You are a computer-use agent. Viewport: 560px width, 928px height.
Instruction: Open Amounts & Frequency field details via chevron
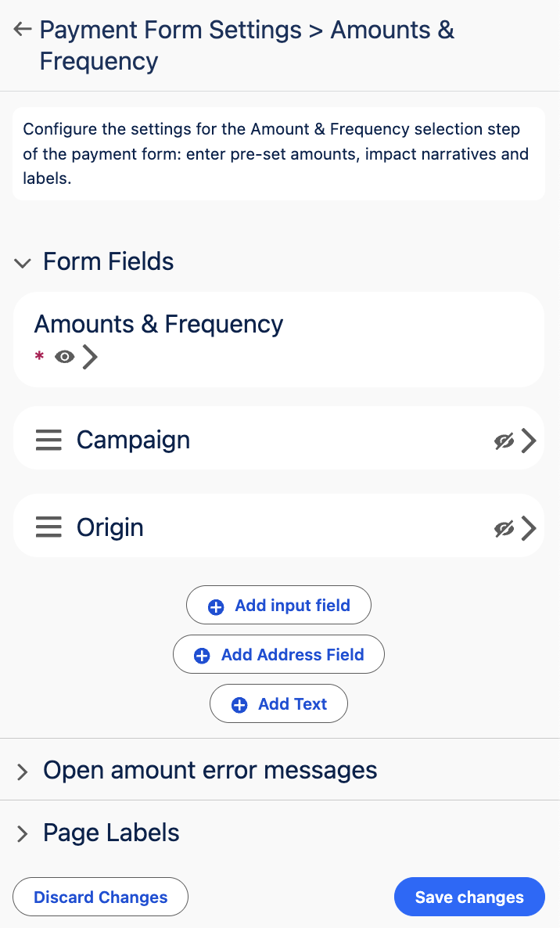(x=89, y=357)
